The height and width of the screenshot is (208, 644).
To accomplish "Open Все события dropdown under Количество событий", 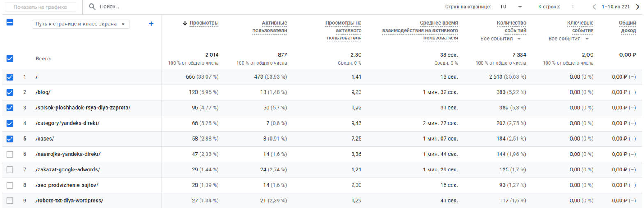I will click(500, 39).
